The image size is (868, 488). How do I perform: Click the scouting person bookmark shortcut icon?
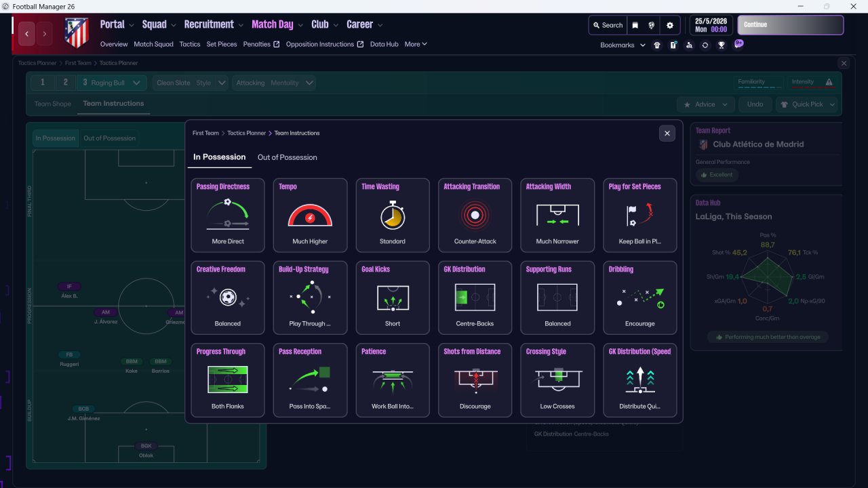pos(689,45)
